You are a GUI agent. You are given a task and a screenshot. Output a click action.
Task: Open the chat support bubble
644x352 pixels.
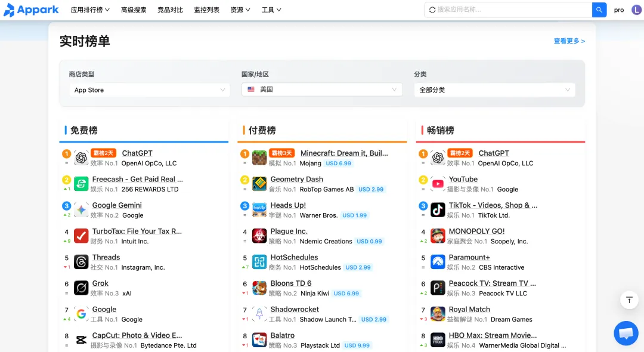(x=626, y=333)
